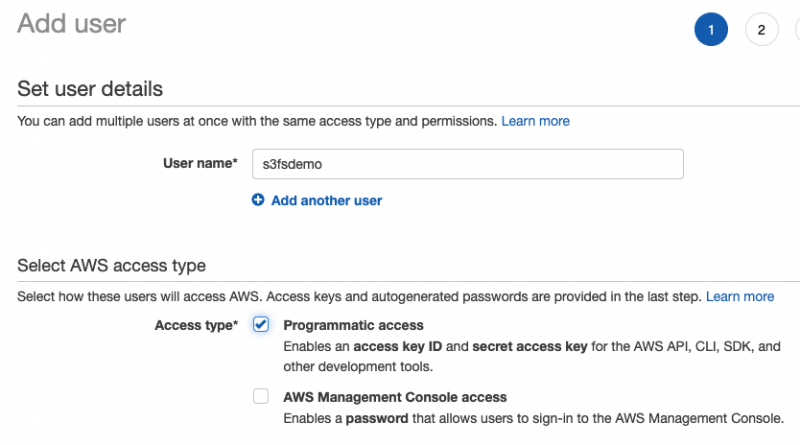Open Learn more link under Set user details

pos(535,121)
